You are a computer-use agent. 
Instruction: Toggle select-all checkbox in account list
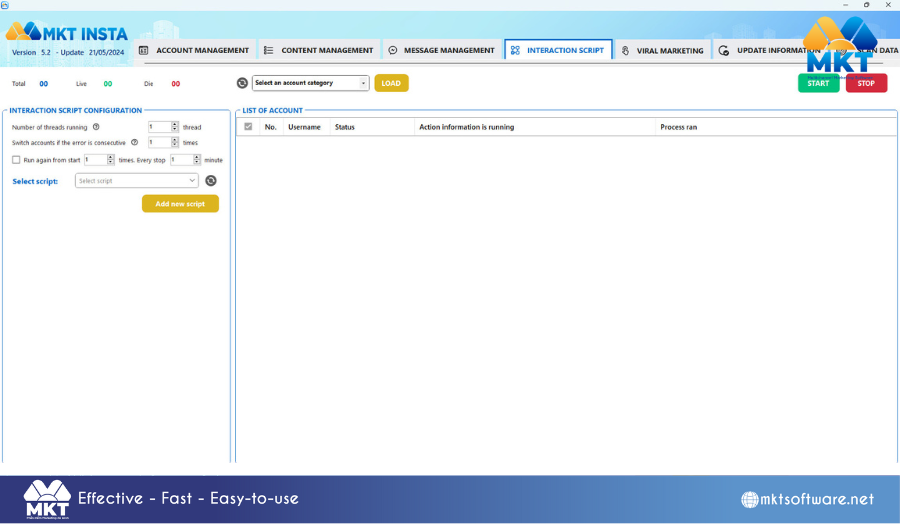pyautogui.click(x=248, y=127)
